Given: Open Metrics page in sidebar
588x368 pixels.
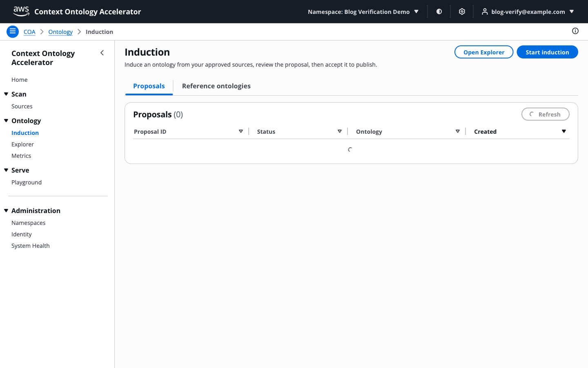Looking at the screenshot, I should coord(21,156).
